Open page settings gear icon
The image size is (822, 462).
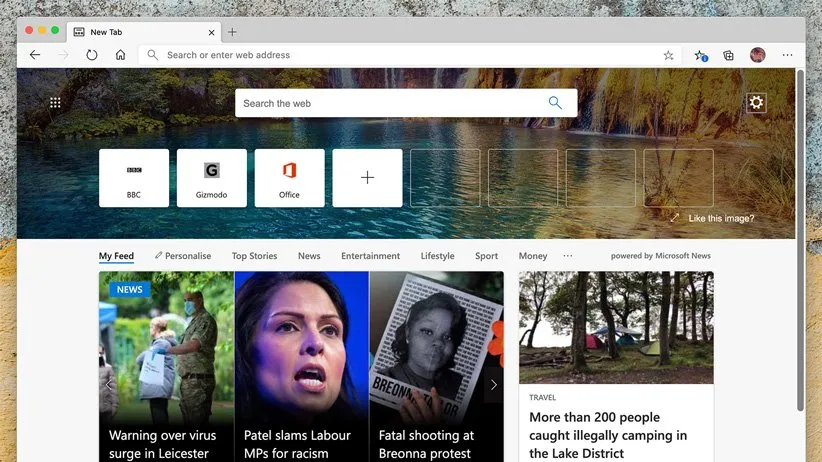756,103
